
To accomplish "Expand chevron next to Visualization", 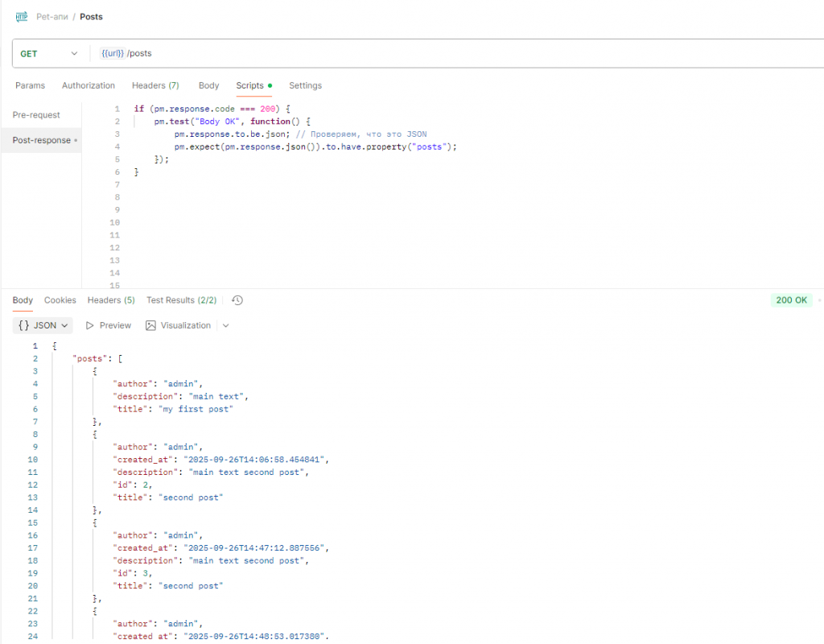I will [225, 325].
